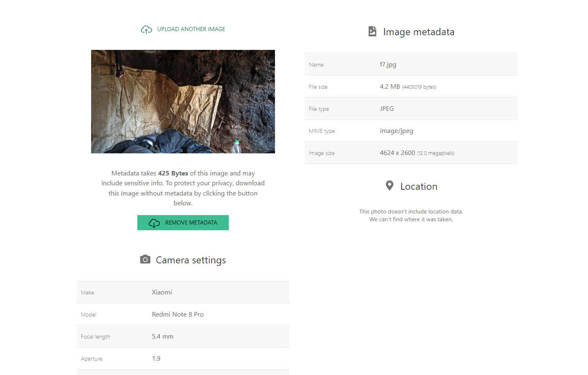This screenshot has height=375, width=588.
Task: Click the Focal length label
Action: pyautogui.click(x=96, y=337)
